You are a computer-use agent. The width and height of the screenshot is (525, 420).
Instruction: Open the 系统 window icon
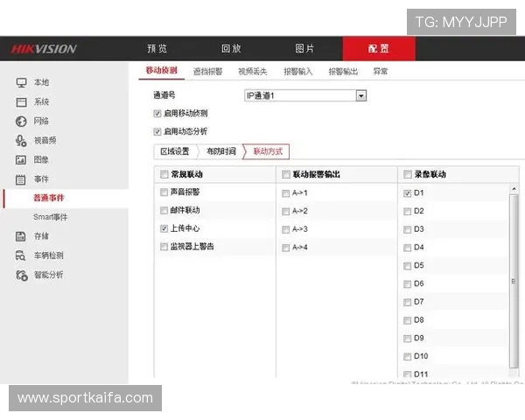(21, 102)
